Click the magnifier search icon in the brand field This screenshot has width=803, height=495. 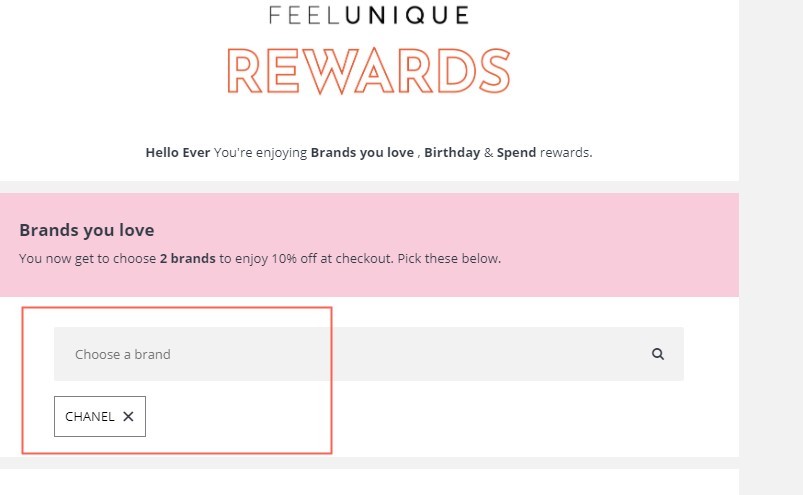[658, 354]
